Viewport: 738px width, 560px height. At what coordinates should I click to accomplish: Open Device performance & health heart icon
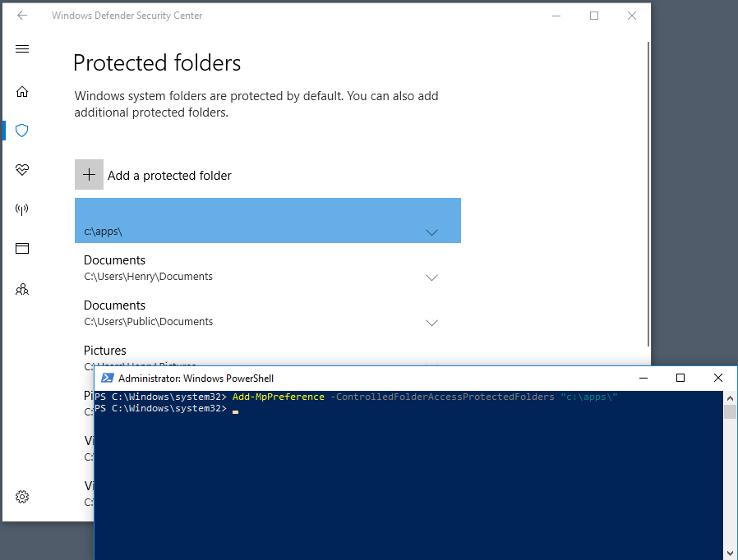21,170
